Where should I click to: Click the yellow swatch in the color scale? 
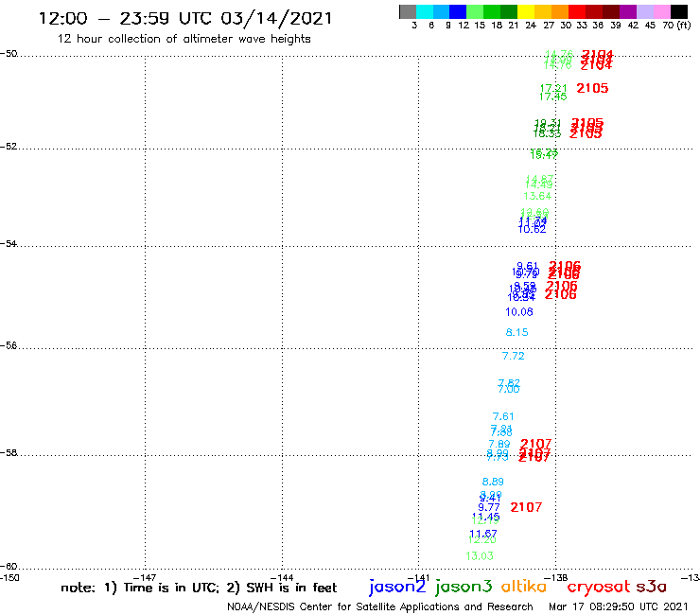[x=525, y=11]
